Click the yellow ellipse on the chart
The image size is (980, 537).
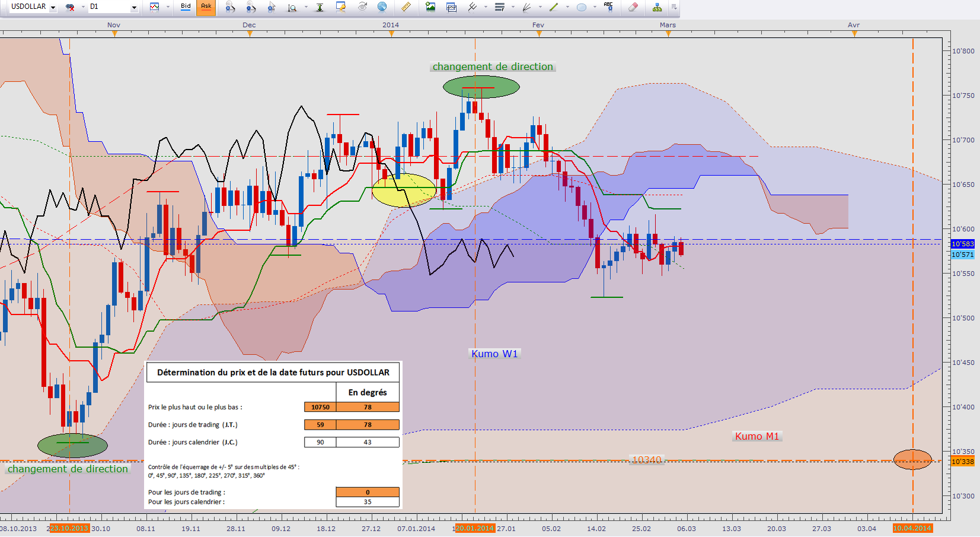point(404,190)
